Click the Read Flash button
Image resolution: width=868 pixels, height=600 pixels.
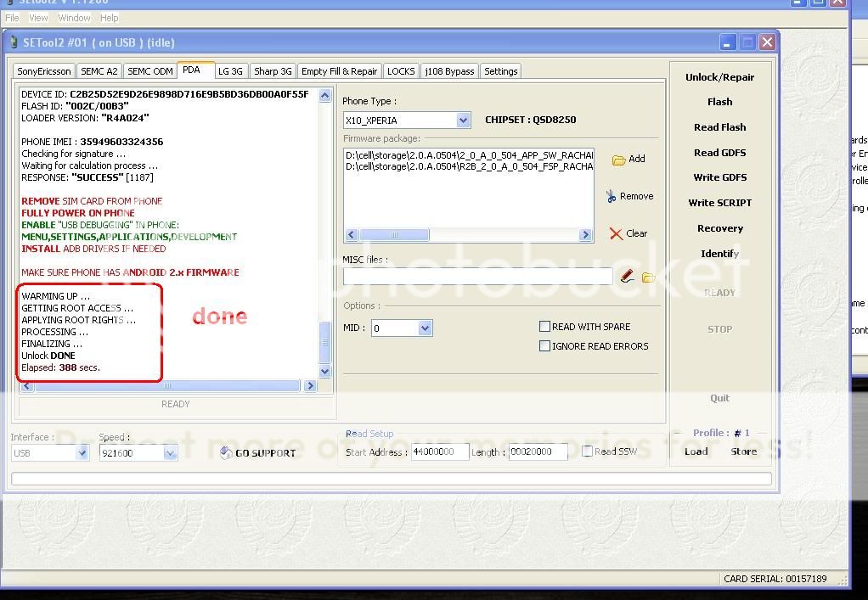tap(719, 128)
